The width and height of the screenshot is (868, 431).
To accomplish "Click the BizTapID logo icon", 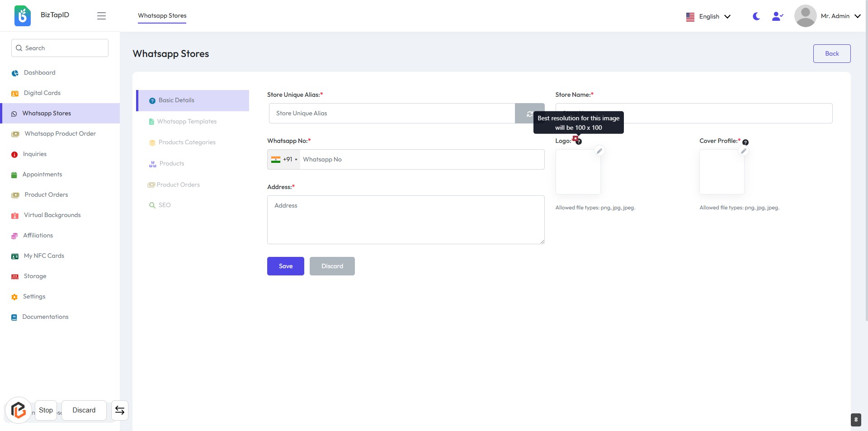I will click(22, 16).
